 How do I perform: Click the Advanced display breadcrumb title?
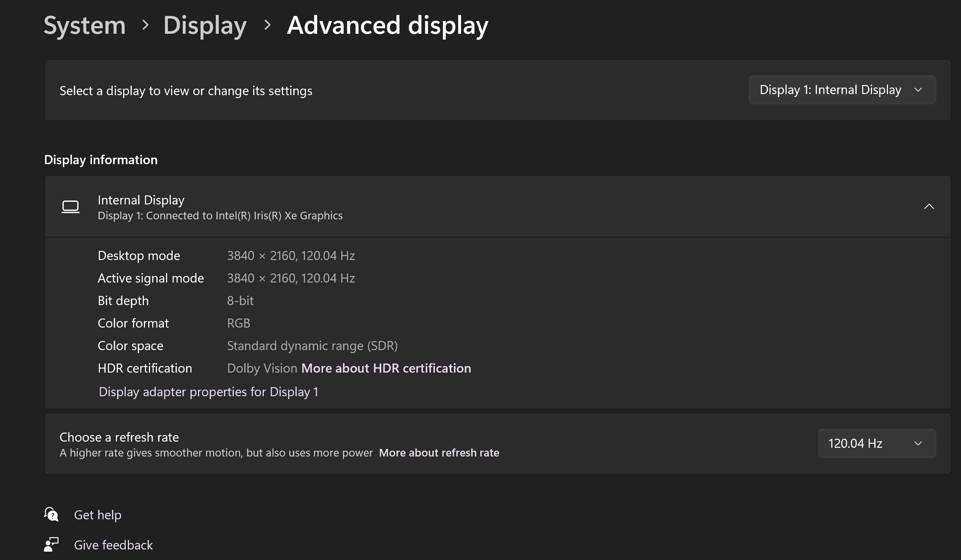click(x=387, y=26)
